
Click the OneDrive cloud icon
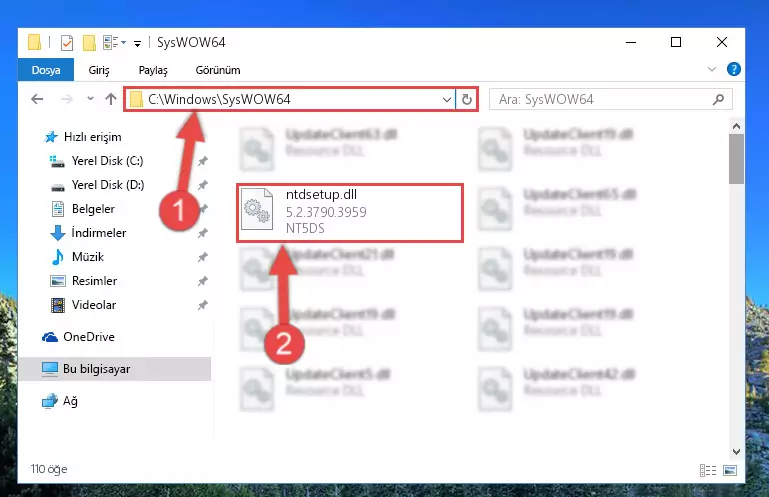click(50, 337)
